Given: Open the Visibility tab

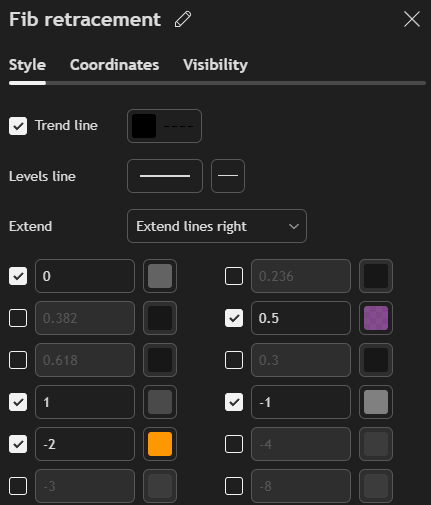Looking at the screenshot, I should point(215,65).
